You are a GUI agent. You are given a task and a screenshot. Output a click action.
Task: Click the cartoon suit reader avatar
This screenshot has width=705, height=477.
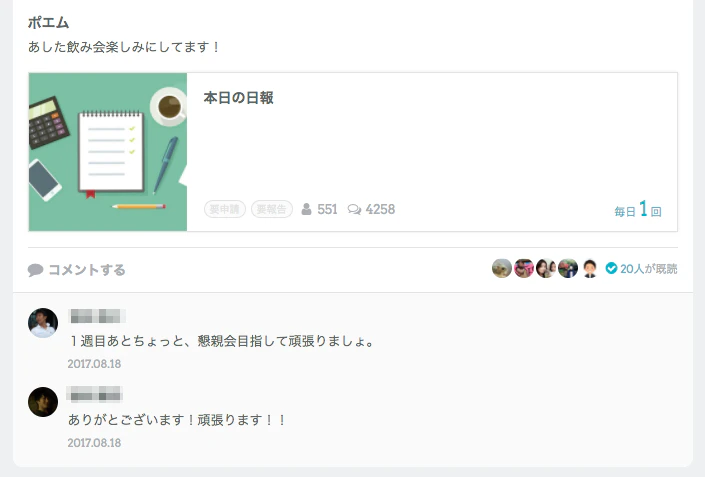coord(589,268)
